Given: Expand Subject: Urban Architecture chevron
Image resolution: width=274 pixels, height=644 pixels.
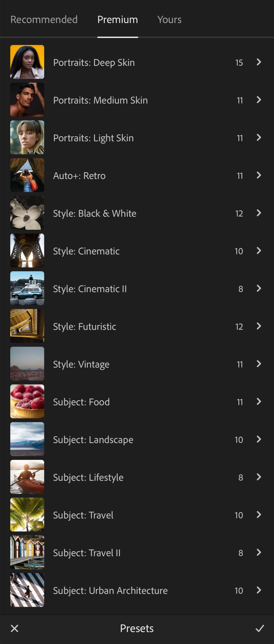Looking at the screenshot, I should tap(259, 590).
